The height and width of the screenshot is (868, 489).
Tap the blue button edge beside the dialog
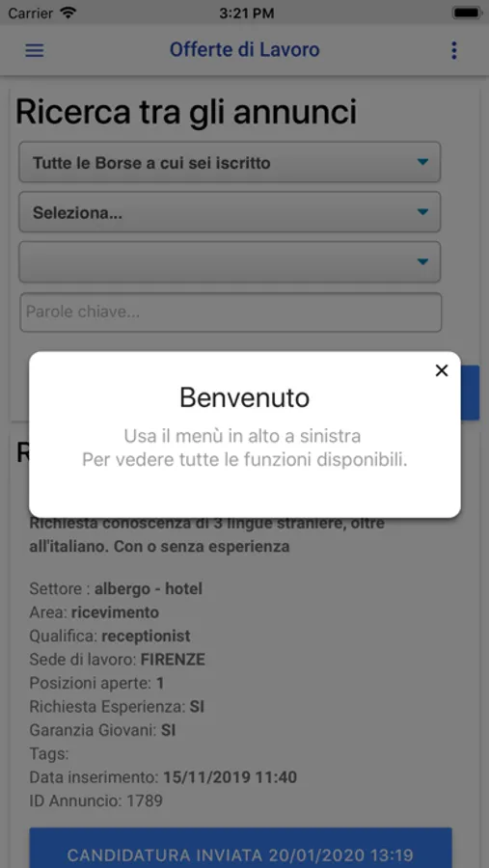coord(470,393)
